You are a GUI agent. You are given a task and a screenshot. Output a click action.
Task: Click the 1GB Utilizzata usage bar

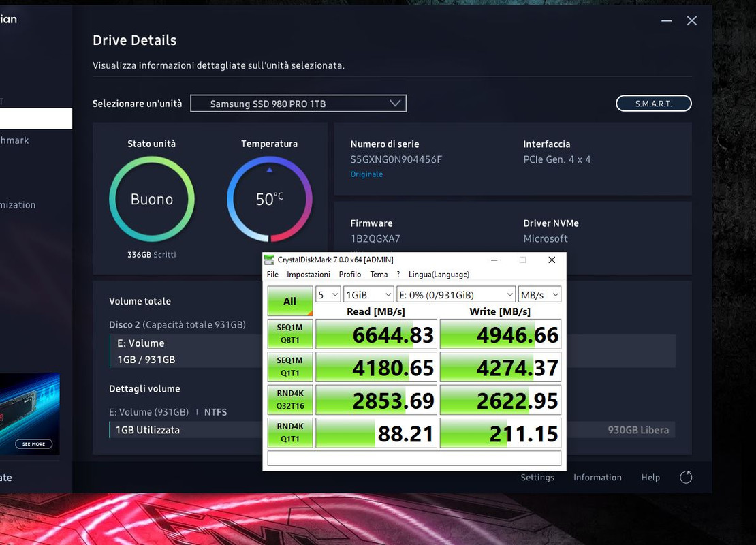click(x=186, y=430)
